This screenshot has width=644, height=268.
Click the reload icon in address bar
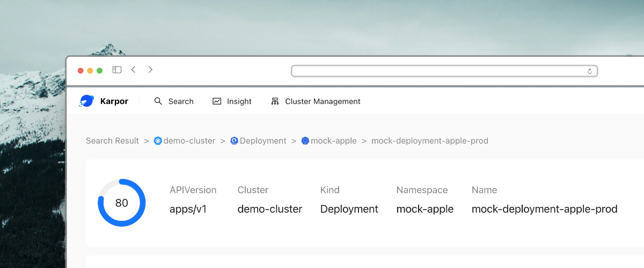click(x=590, y=71)
